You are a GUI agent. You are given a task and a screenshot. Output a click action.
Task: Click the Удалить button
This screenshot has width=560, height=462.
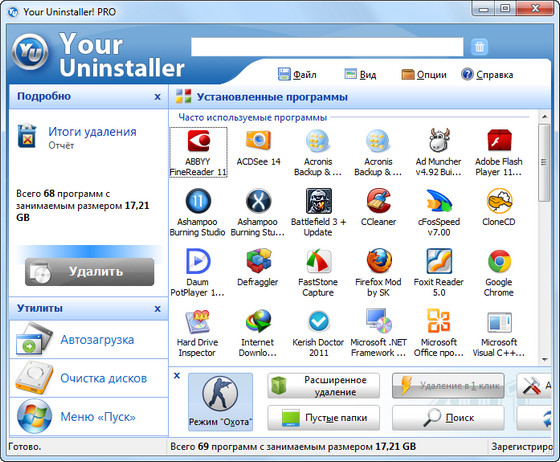click(x=89, y=272)
